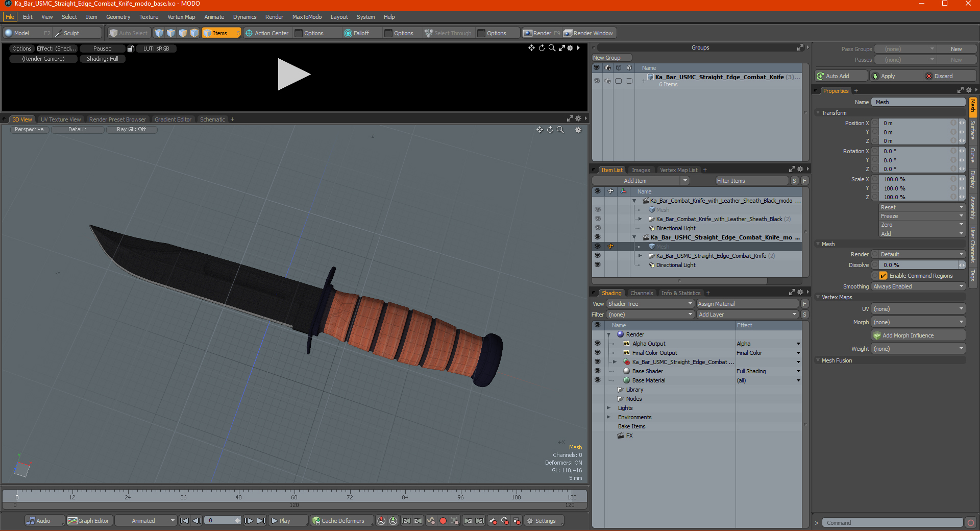Click the command history record button
This screenshot has height=531, width=980.
pyautogui.click(x=971, y=523)
